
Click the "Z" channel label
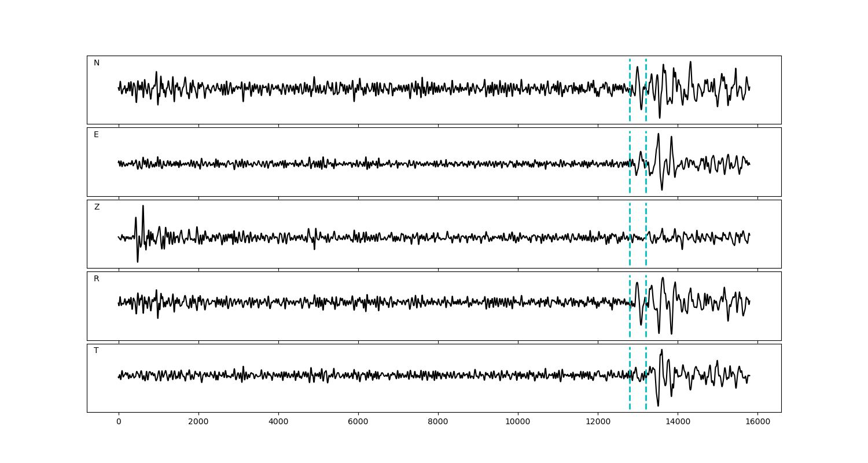pos(97,207)
